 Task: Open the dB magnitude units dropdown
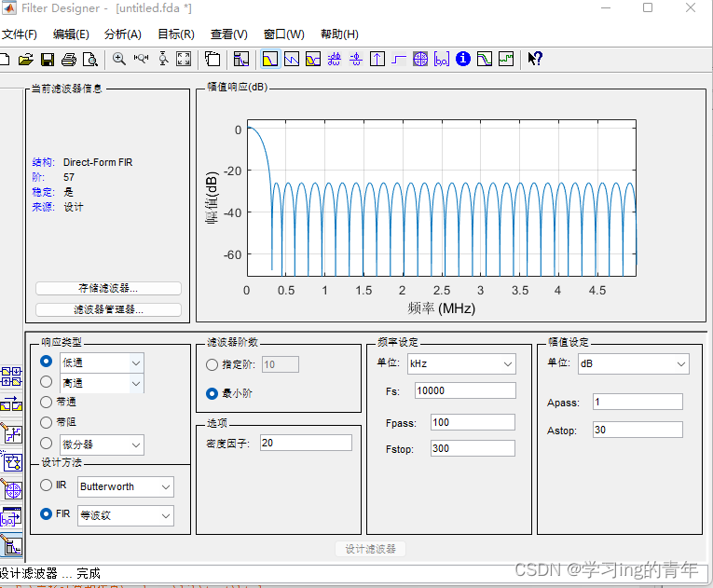[x=634, y=363]
